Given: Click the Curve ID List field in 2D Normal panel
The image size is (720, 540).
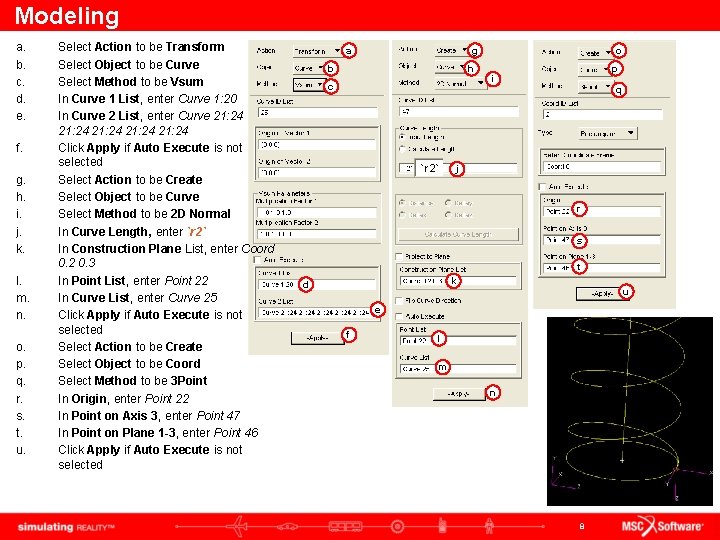Looking at the screenshot, I should (459, 112).
